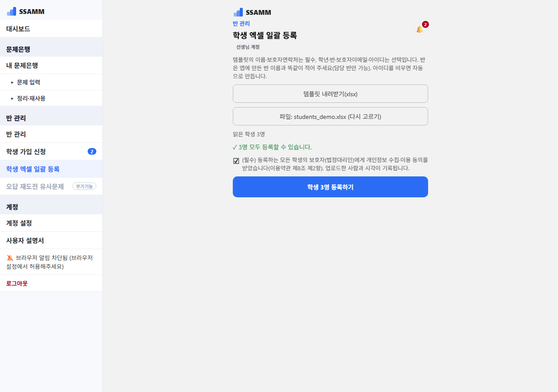Screen dimensions: 558x392
Task: Select 학생 엑셀 일괄 등록 in sidebar
Action: pos(51,169)
